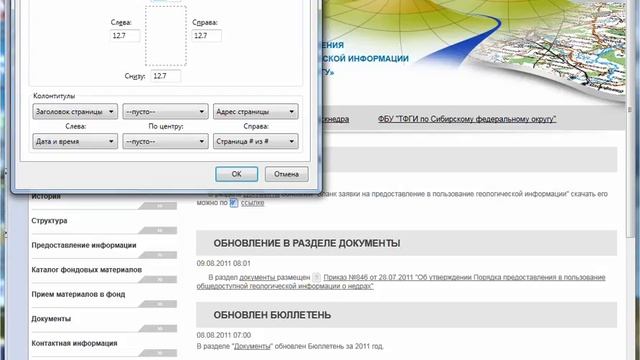The width and height of the screenshot is (640, 360).
Task: Click the arrow tab under Структура
Action: 158,231
